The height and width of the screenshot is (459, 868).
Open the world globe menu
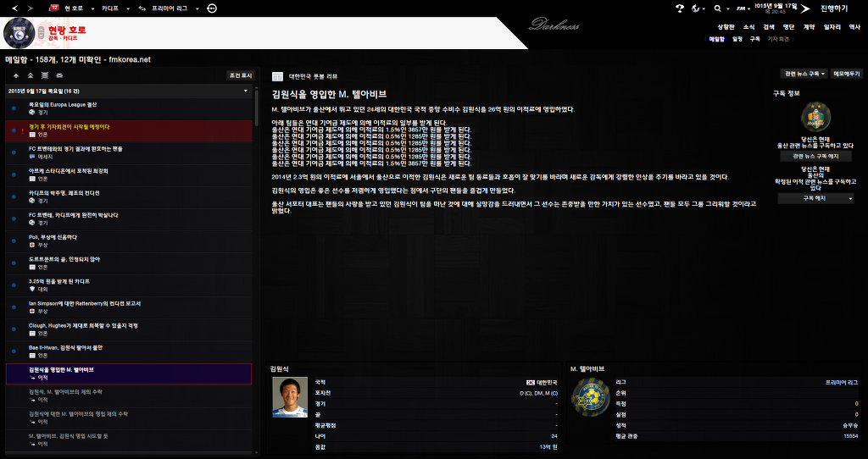698,8
